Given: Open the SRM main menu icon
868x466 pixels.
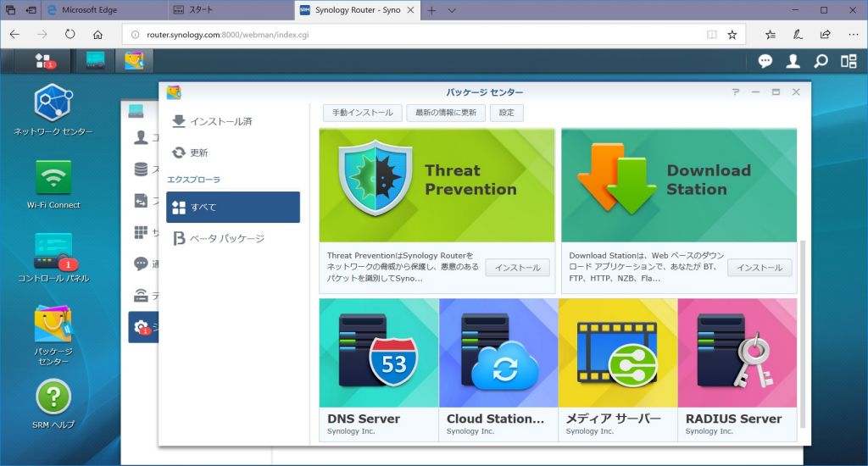Looking at the screenshot, I should click(x=42, y=61).
